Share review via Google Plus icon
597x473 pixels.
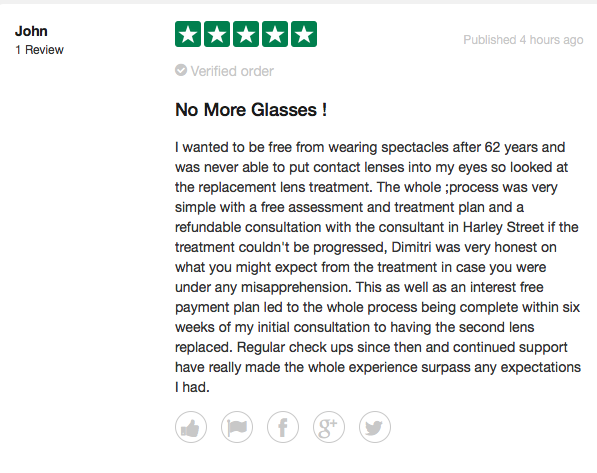click(329, 427)
